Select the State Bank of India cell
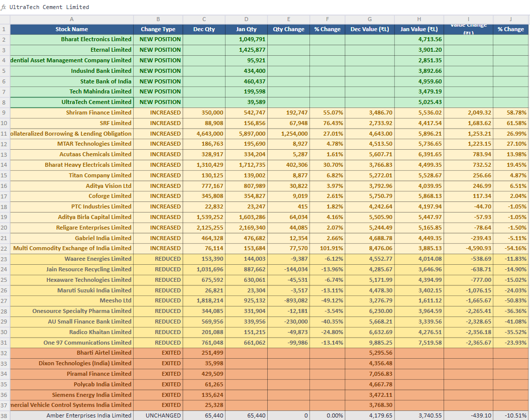The width and height of the screenshot is (530, 420). click(72, 81)
